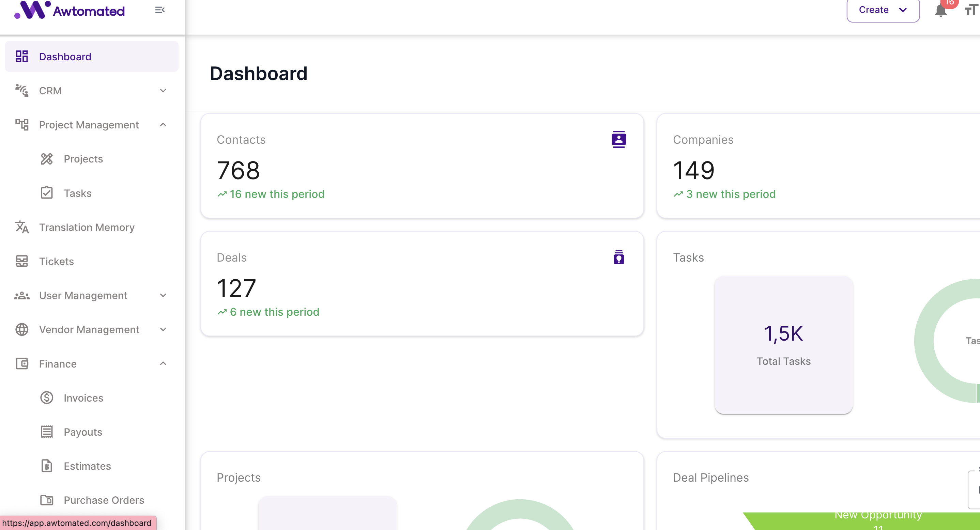Click the CRM menu label
The image size is (980, 530).
(x=50, y=91)
